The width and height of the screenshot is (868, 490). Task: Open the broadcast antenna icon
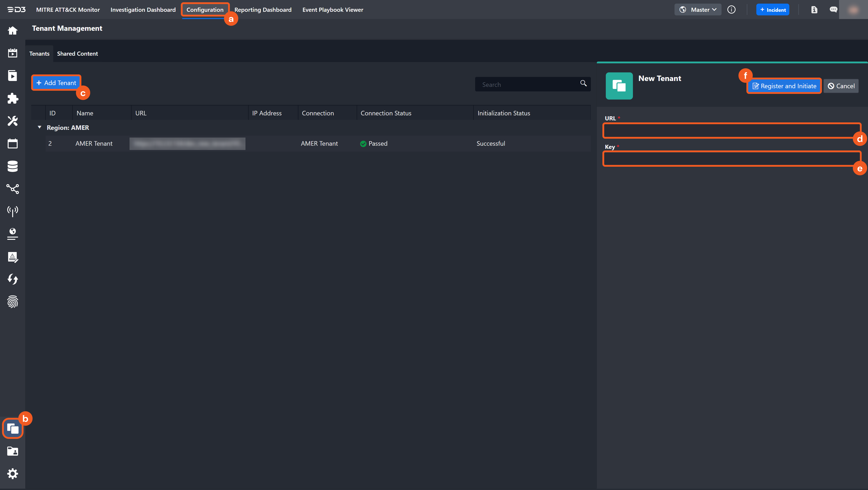12,211
